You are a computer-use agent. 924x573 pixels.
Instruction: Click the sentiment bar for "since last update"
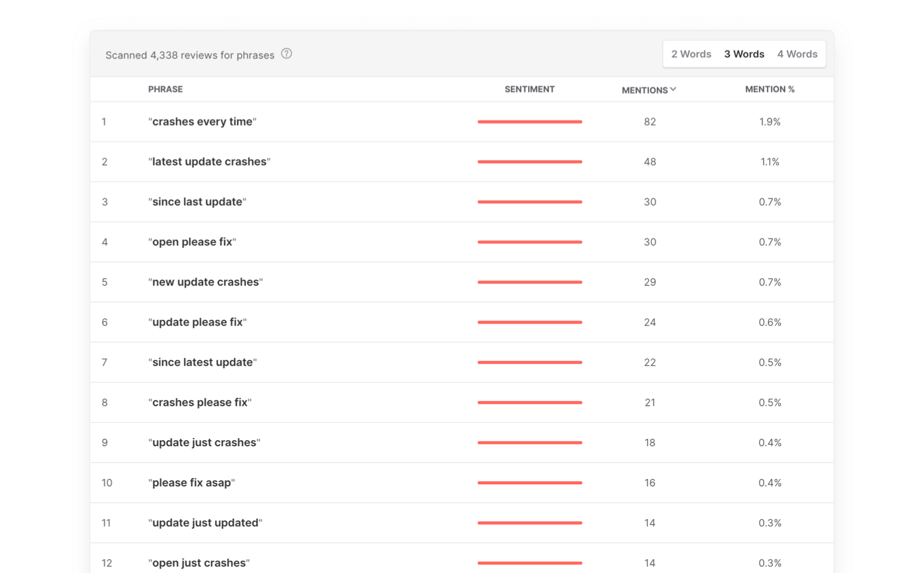(x=530, y=202)
